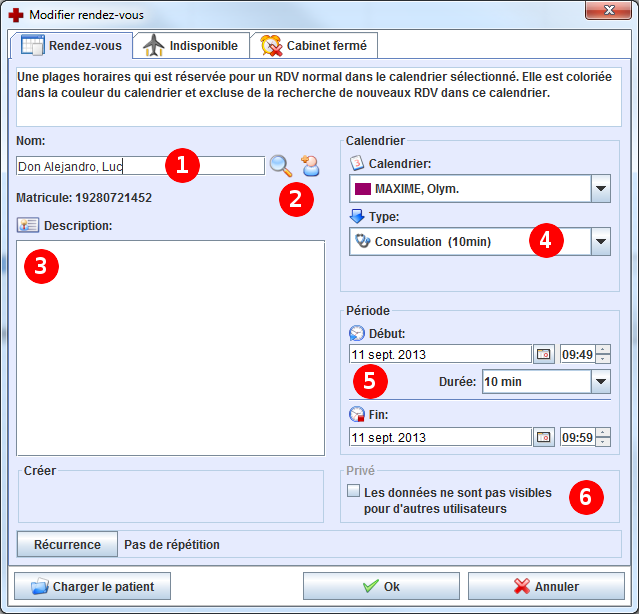Click the Début clock icon
Screen dimensions: 639x614
click(x=357, y=333)
